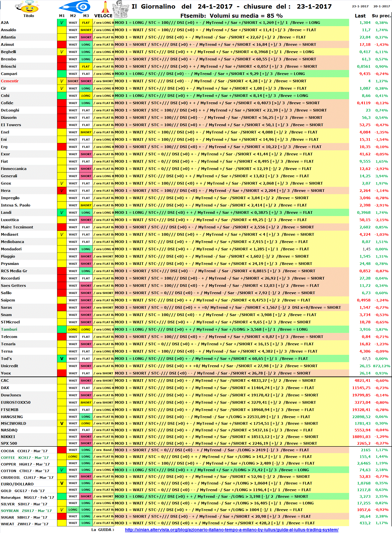Select the FTSEMIB index row title

(x=10, y=409)
